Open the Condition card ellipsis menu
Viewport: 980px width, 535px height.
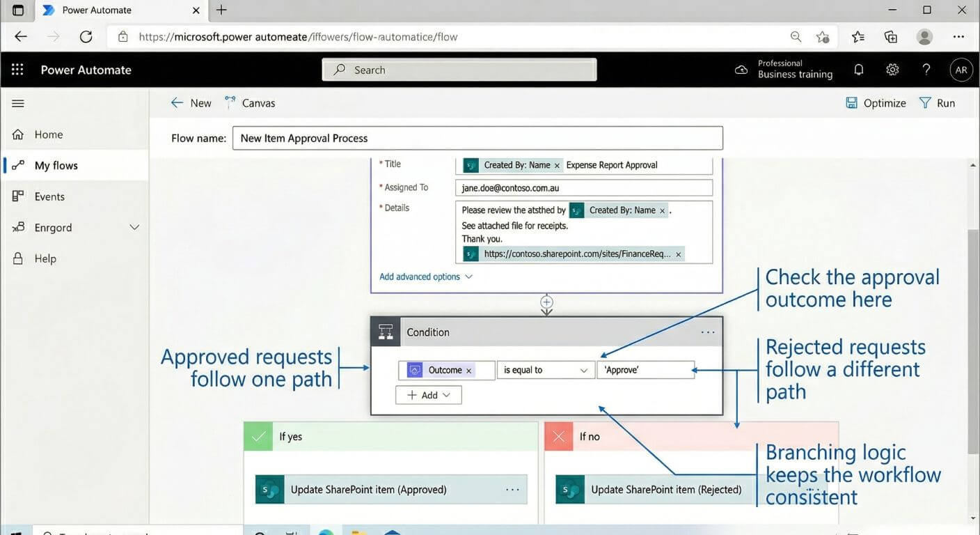[707, 332]
